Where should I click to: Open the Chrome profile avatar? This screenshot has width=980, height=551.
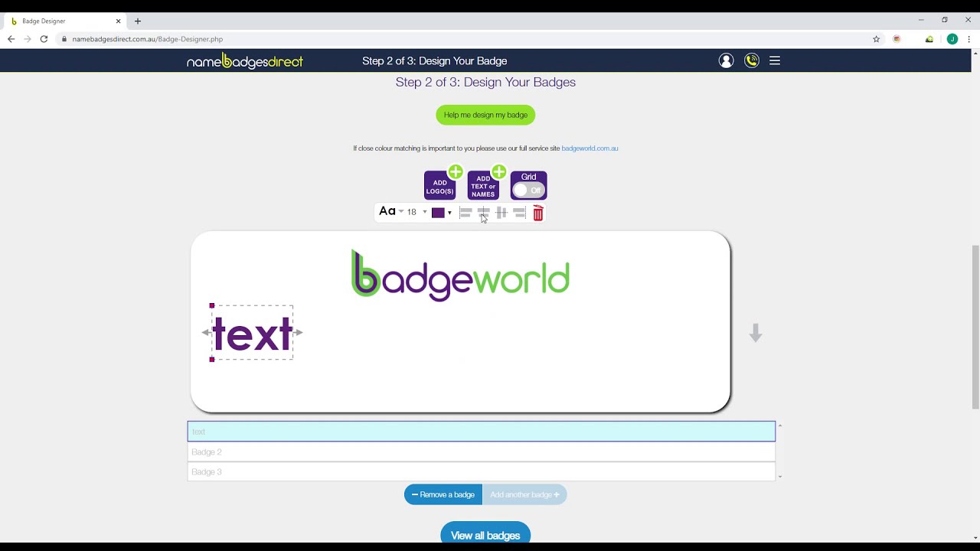point(952,39)
